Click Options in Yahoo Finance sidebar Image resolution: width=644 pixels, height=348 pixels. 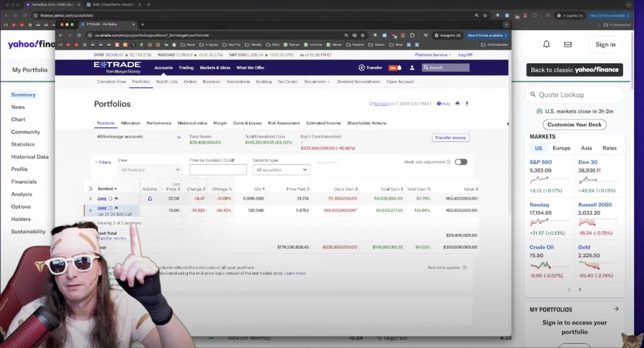pyautogui.click(x=21, y=206)
